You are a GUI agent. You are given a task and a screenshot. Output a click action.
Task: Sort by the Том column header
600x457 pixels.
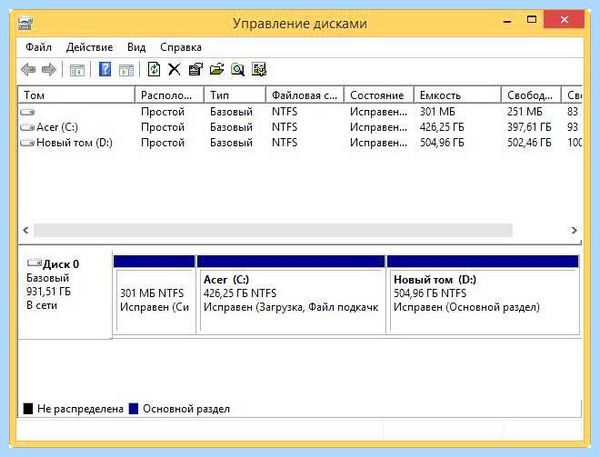pyautogui.click(x=76, y=95)
